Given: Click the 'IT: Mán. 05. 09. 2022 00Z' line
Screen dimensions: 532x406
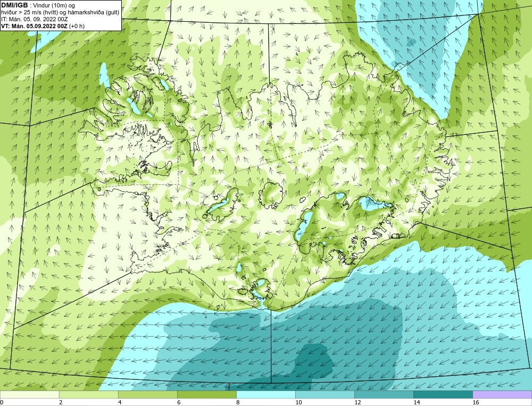Looking at the screenshot, I should [x=34, y=19].
